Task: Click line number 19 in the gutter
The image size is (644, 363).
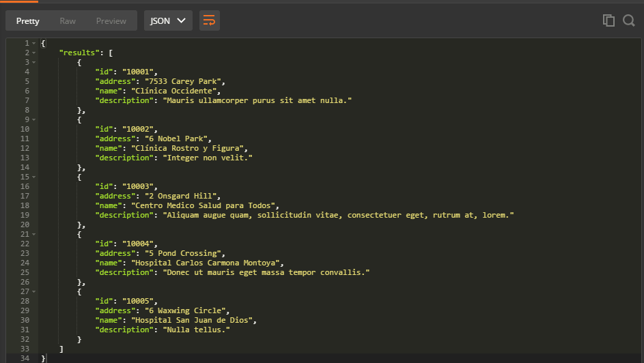Action: 25,215
